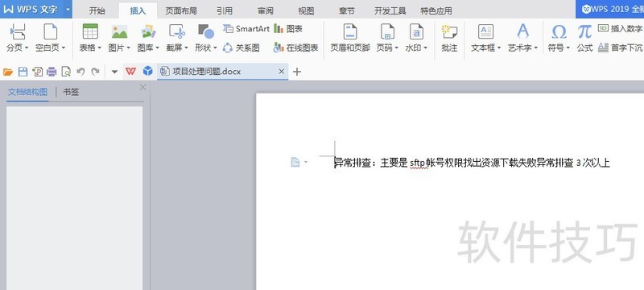The width and height of the screenshot is (644, 290).
Task: Expand the 形状 dropdown arrow
Action: (x=215, y=48)
